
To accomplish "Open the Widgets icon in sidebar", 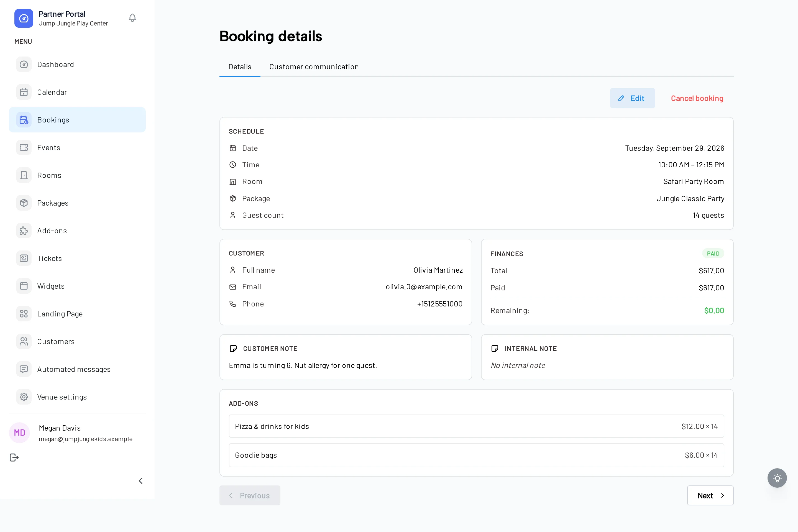I will 24,286.
